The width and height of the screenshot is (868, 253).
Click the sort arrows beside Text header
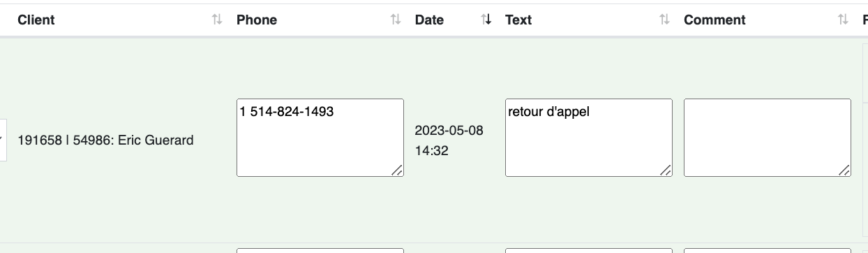click(x=665, y=20)
